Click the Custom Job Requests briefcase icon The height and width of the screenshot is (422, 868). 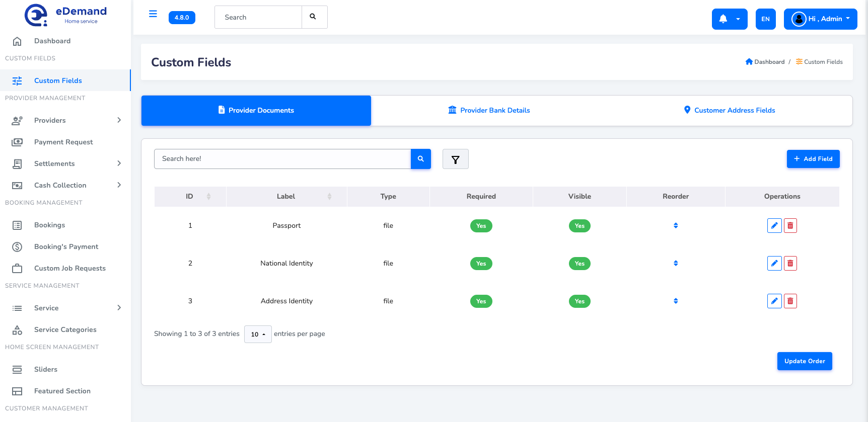pyautogui.click(x=17, y=268)
